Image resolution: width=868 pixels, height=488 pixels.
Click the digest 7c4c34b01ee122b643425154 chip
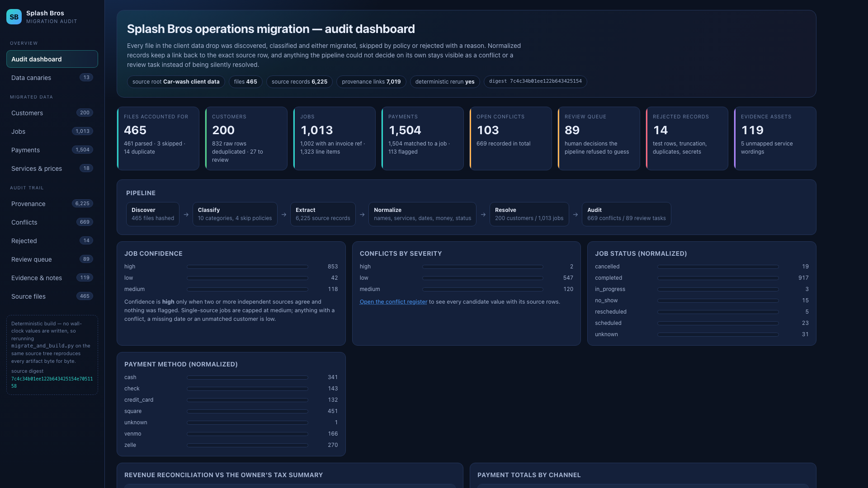click(535, 82)
